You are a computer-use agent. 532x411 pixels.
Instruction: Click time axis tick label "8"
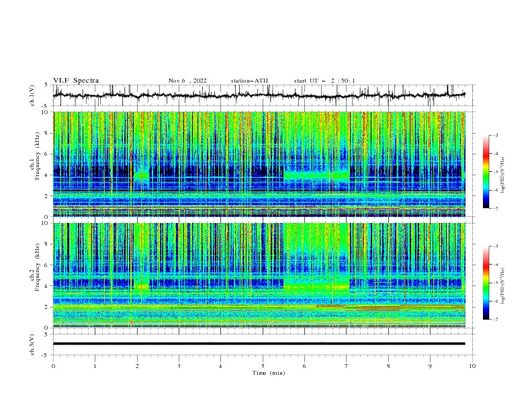point(388,366)
